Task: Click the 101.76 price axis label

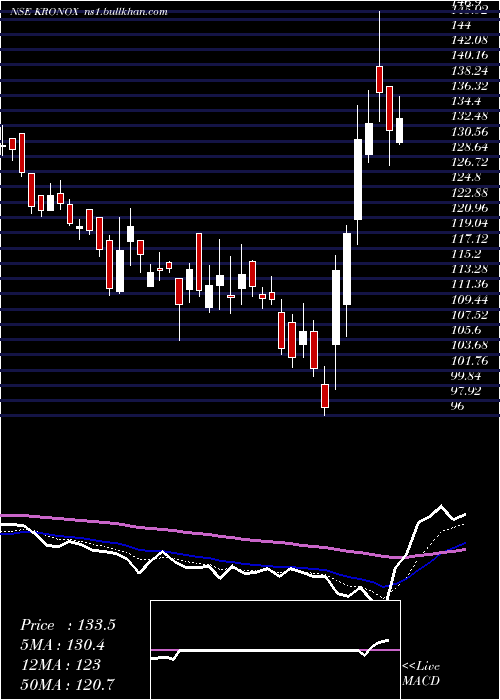Action: (470, 360)
